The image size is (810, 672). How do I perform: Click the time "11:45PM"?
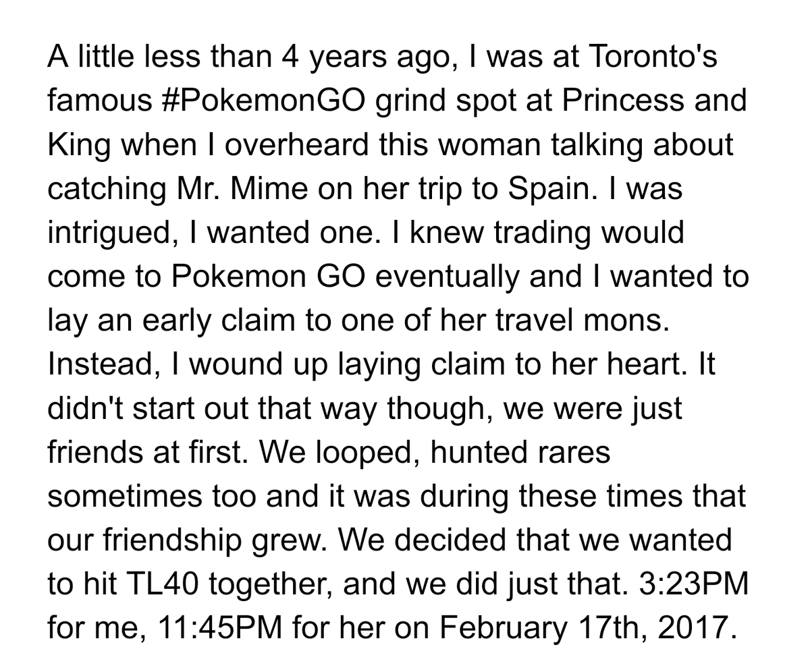pos(217,627)
